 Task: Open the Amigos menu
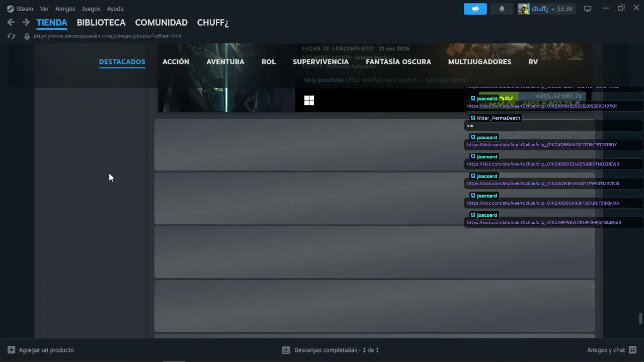pos(65,9)
